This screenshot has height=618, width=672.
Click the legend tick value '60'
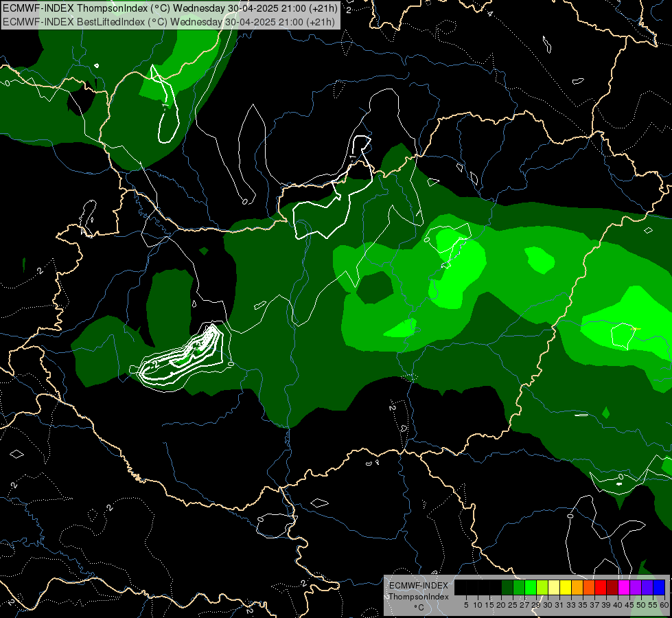pyautogui.click(x=664, y=605)
